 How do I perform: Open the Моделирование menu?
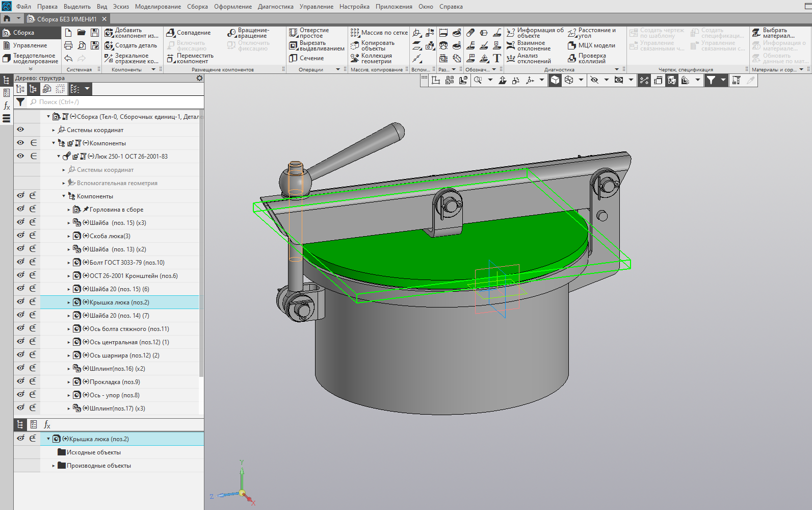158,7
